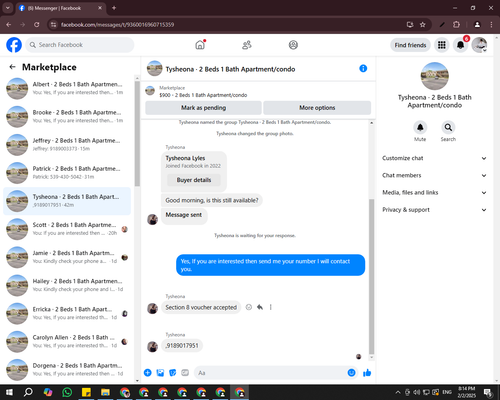Viewport: 500px width, 400px height.
Task: Open Buyer details for Tysheona Lyles
Action: tap(194, 180)
